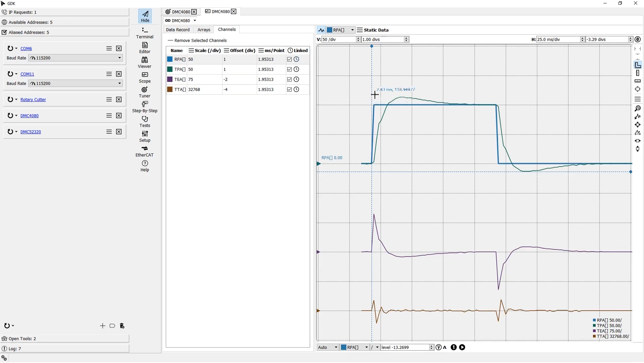Image resolution: width=644 pixels, height=363 pixels.
Task: Open the EtherCAT tool
Action: click(145, 151)
